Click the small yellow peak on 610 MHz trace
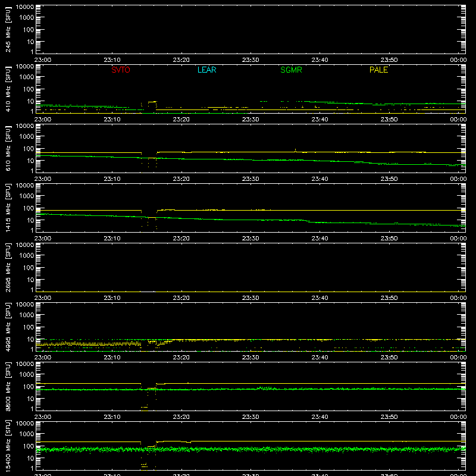The width and height of the screenshot is (476, 476). click(295, 150)
